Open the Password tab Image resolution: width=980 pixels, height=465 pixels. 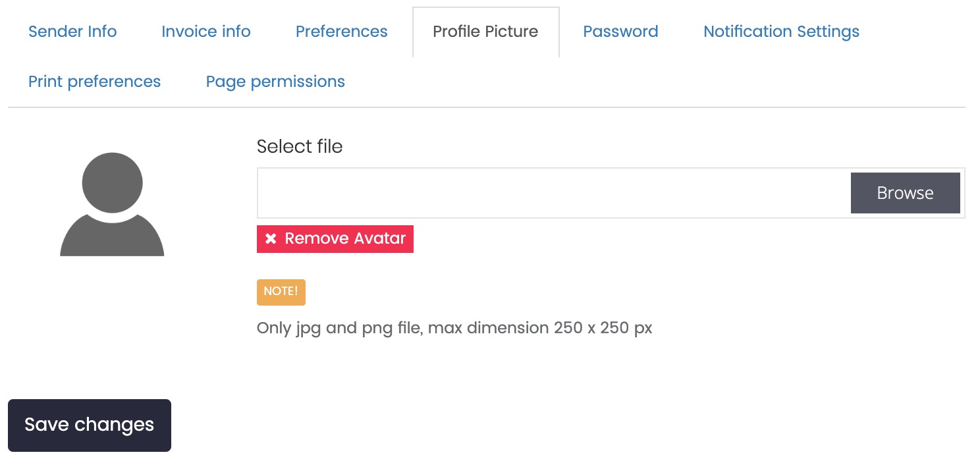[x=620, y=32]
